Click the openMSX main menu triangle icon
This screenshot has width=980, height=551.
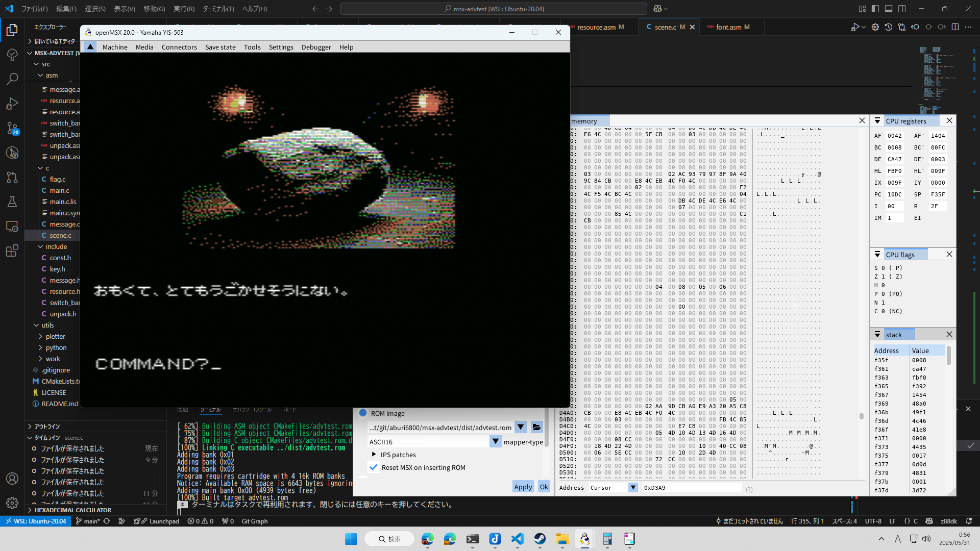coord(90,47)
